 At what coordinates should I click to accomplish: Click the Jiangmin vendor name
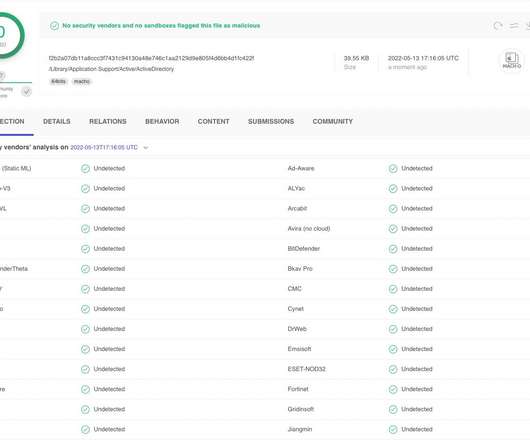[x=300, y=429]
